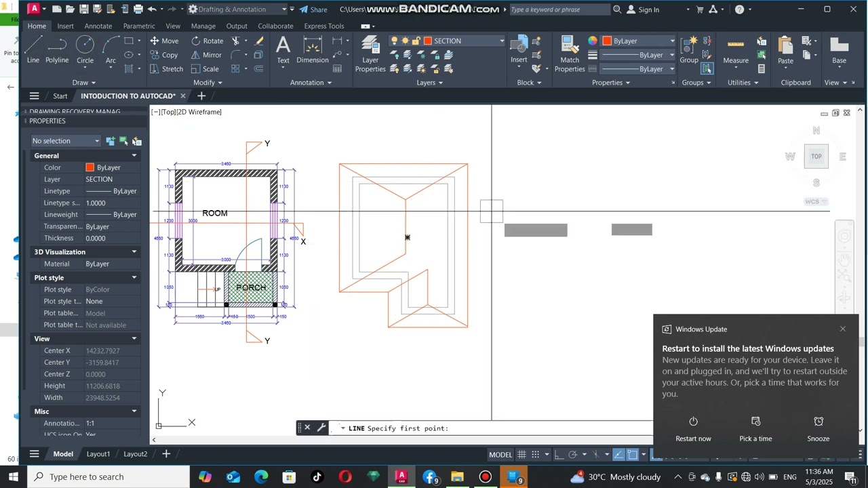Click the Mirror tool
Screen dimensions: 868x488
tap(206, 55)
